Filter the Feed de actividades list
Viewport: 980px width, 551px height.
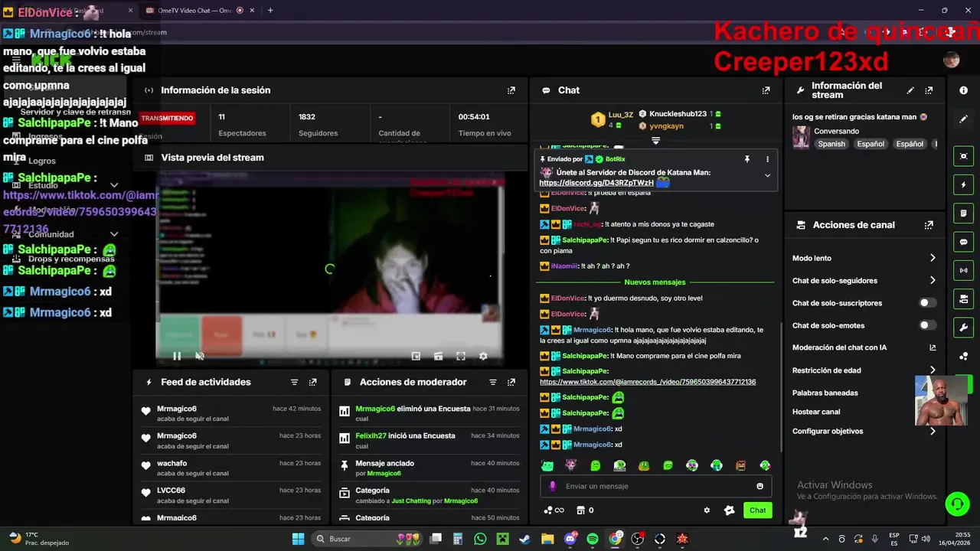[x=294, y=382]
